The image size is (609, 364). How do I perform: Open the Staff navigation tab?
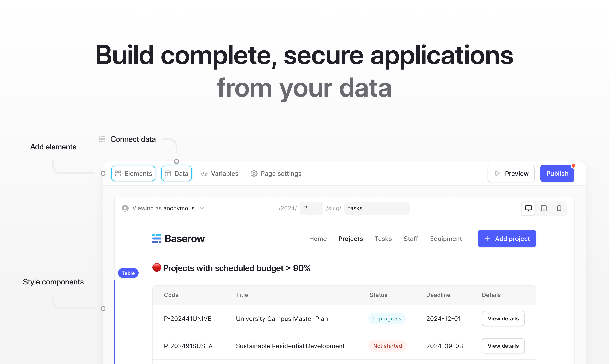click(x=411, y=239)
